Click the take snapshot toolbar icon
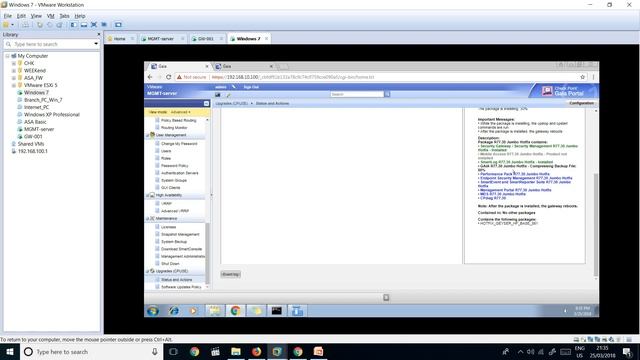 40,25
